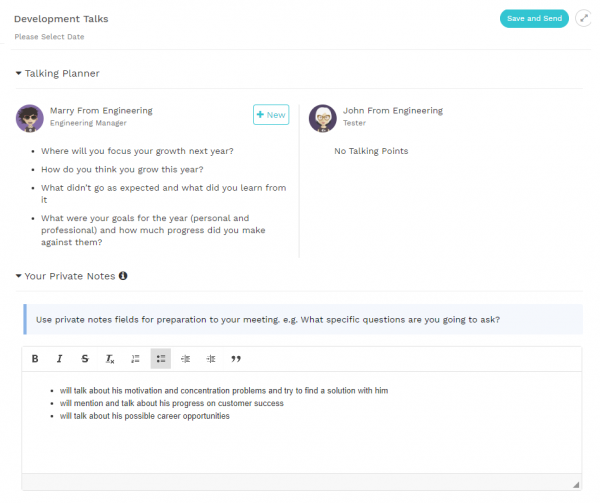
Task: Apply strikethrough formatting
Action: [84, 359]
